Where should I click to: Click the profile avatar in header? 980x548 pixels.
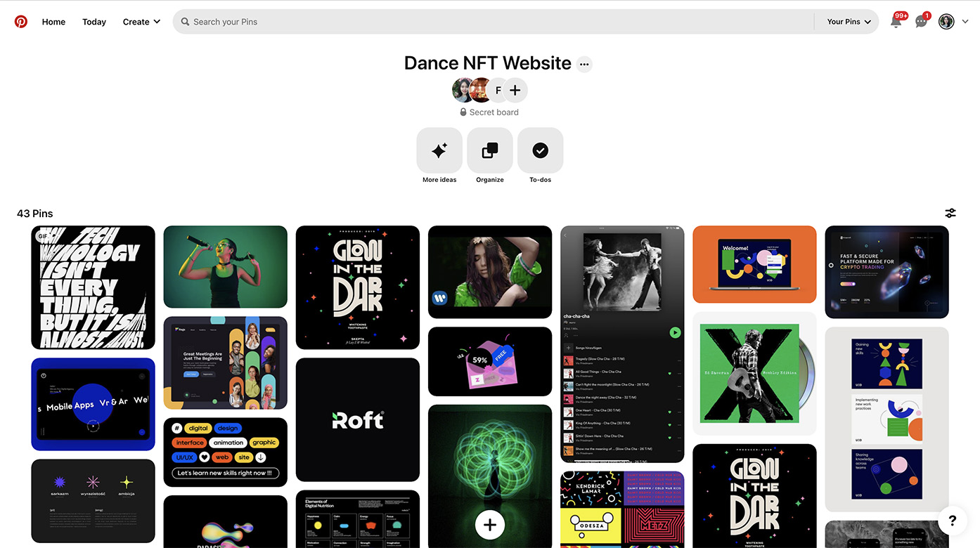[x=946, y=22]
